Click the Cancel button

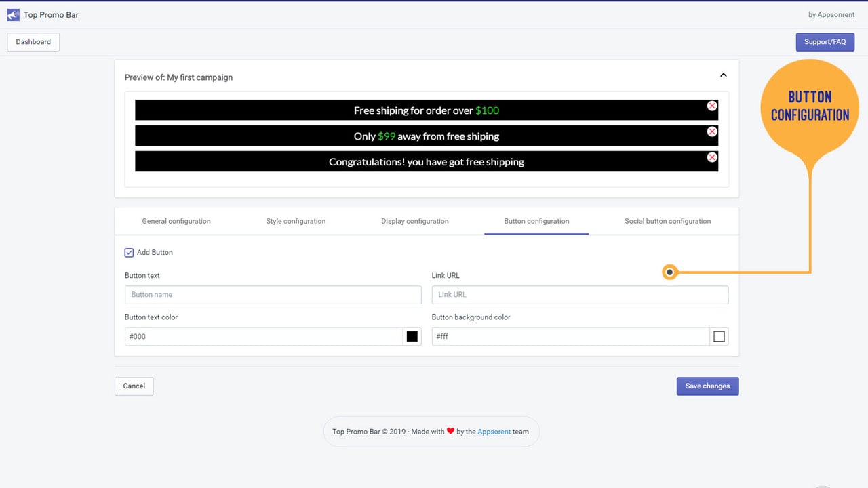coord(134,386)
